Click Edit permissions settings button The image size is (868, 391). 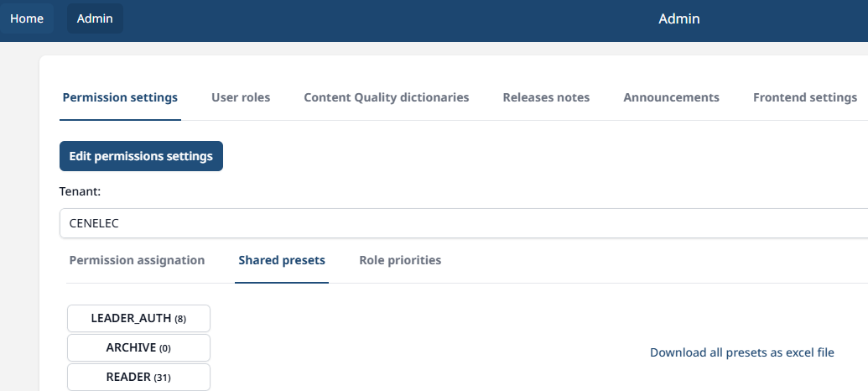pyautogui.click(x=141, y=156)
